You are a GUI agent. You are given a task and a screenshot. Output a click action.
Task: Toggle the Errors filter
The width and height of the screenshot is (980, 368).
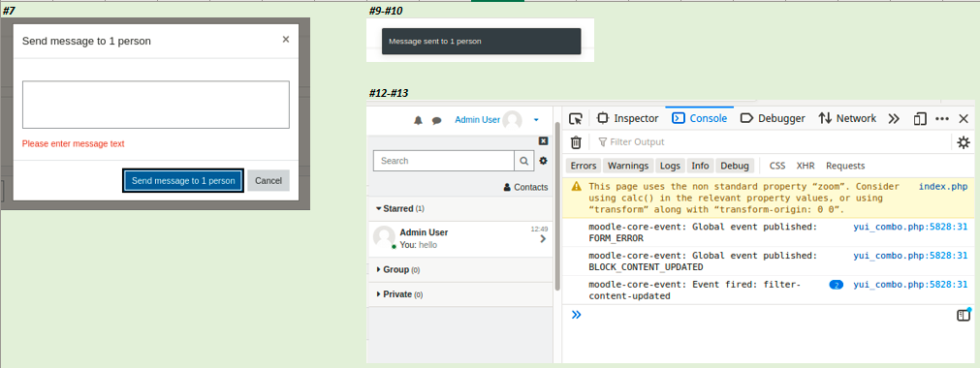[x=584, y=166]
